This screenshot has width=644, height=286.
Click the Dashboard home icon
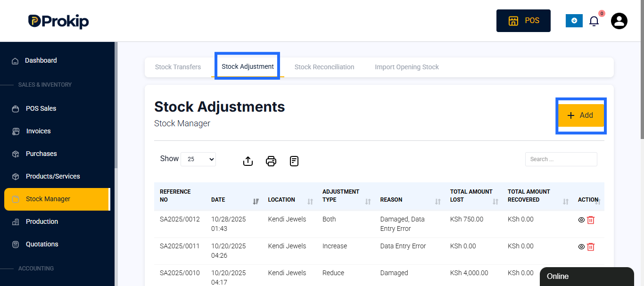15,61
